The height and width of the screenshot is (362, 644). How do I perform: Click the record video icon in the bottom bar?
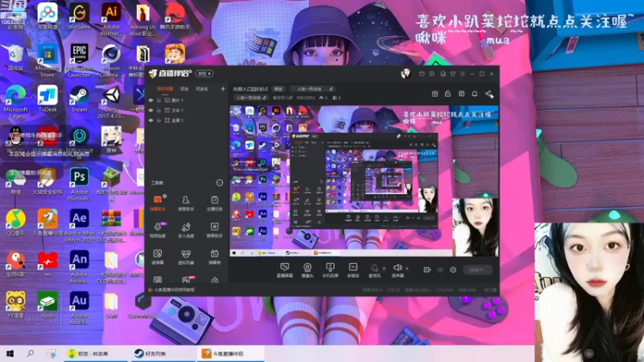[427, 269]
